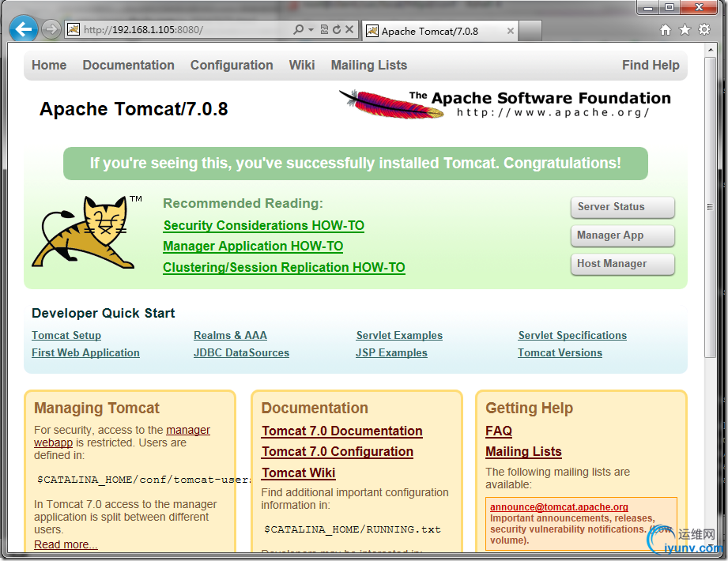Open Favorites with the star icon
The image size is (728, 561).
(685, 30)
